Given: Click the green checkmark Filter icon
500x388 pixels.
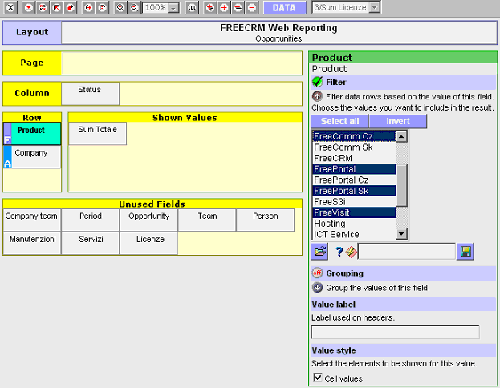Looking at the screenshot, I should 317,82.
